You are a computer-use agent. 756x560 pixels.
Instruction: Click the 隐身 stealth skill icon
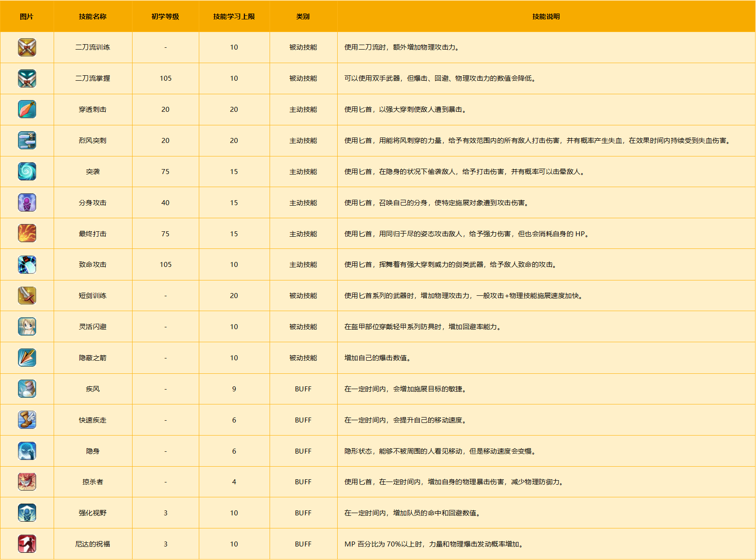pos(27,451)
